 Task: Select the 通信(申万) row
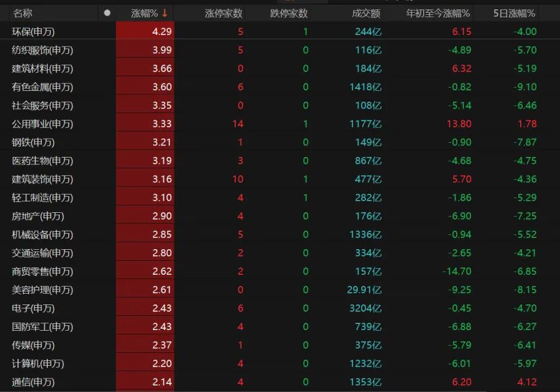tap(280, 382)
